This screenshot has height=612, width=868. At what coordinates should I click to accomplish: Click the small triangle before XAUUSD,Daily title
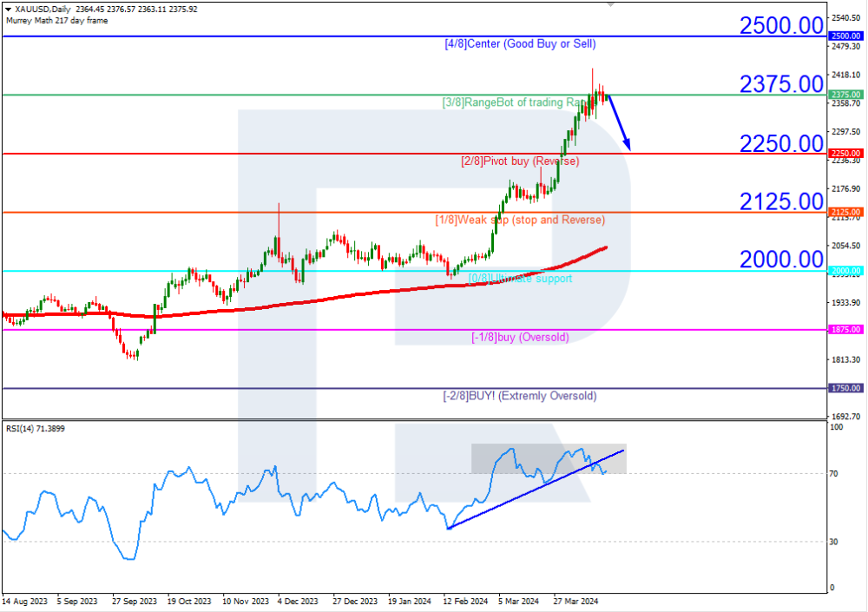click(8, 9)
